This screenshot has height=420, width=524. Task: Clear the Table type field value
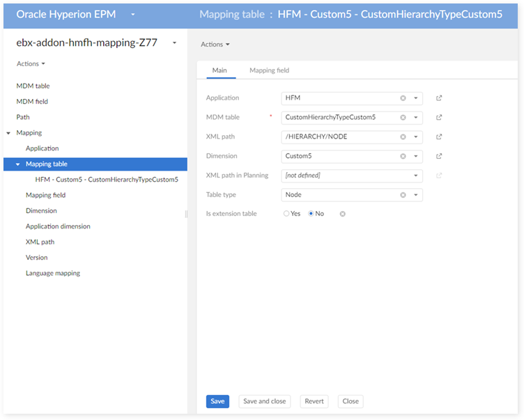403,195
